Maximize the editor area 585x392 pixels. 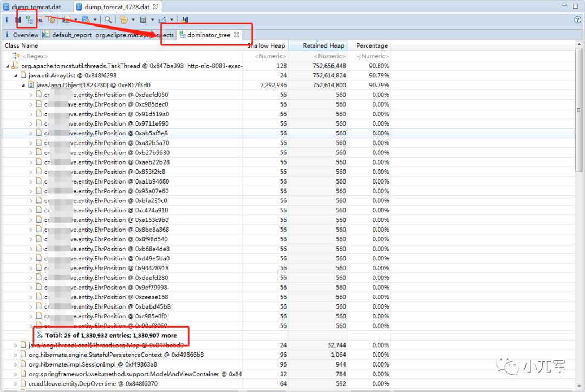[x=575, y=6]
